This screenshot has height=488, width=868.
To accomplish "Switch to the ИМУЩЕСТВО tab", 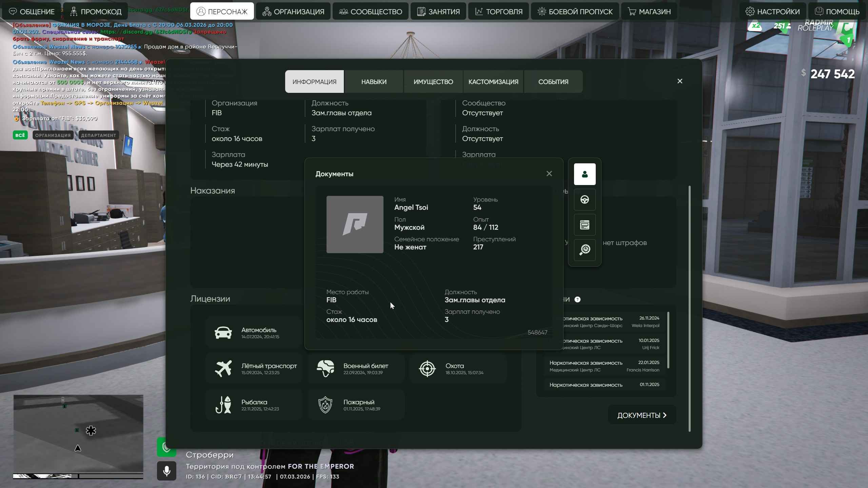I will point(433,82).
